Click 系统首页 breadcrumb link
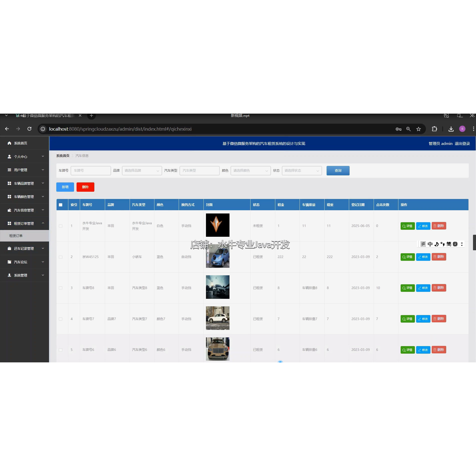 pyautogui.click(x=63, y=156)
